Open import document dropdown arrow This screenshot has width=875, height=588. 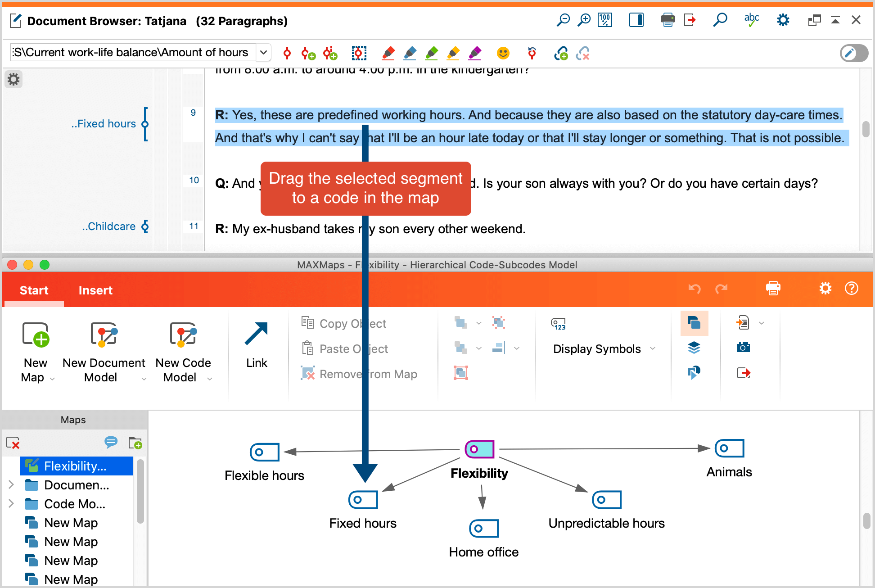762,323
